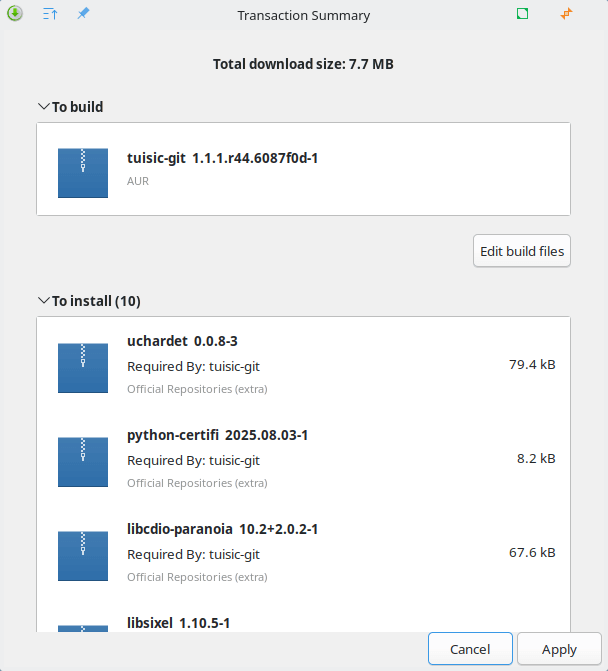Click the uchardet package archive icon

click(x=83, y=368)
